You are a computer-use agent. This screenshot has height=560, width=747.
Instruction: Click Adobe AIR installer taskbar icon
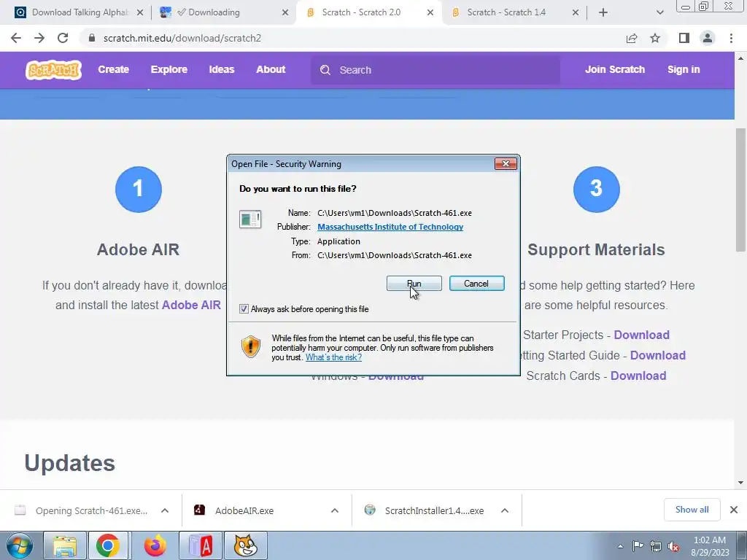(201, 545)
